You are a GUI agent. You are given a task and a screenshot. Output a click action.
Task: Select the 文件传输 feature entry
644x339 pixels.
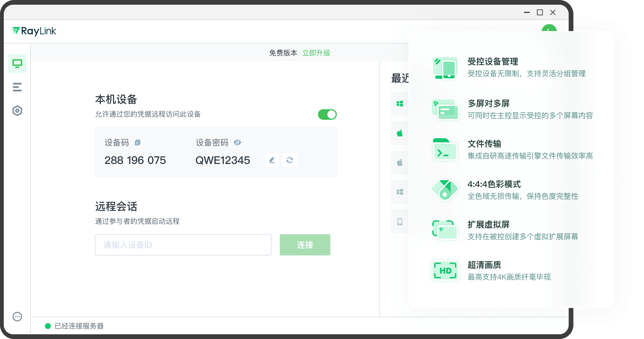(x=484, y=144)
